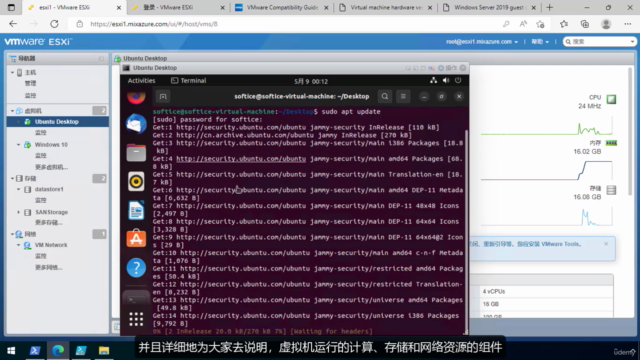Viewport: 640px width, 360px height.
Task: Collapse the VM Network tree node
Action: pyautogui.click(x=19, y=245)
